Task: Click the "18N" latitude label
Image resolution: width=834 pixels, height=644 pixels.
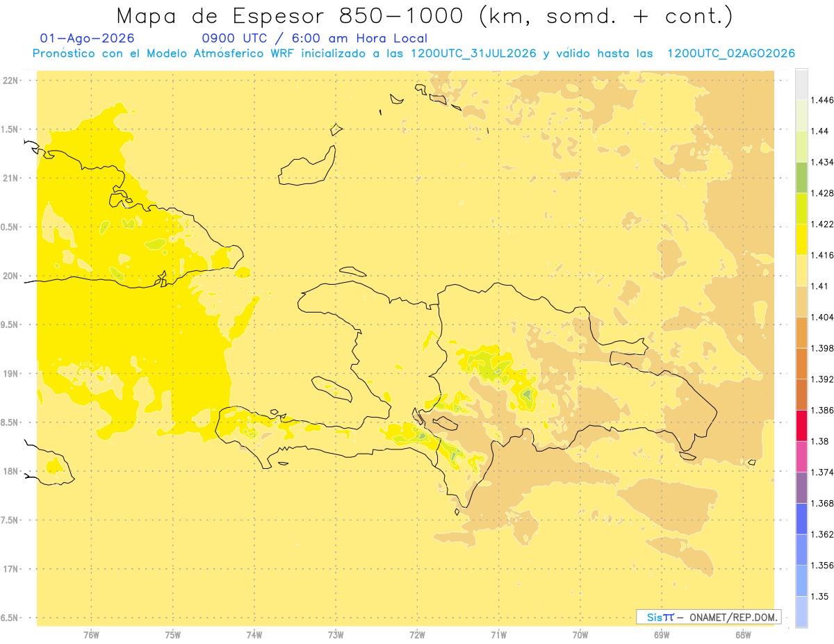Action: pyautogui.click(x=10, y=471)
